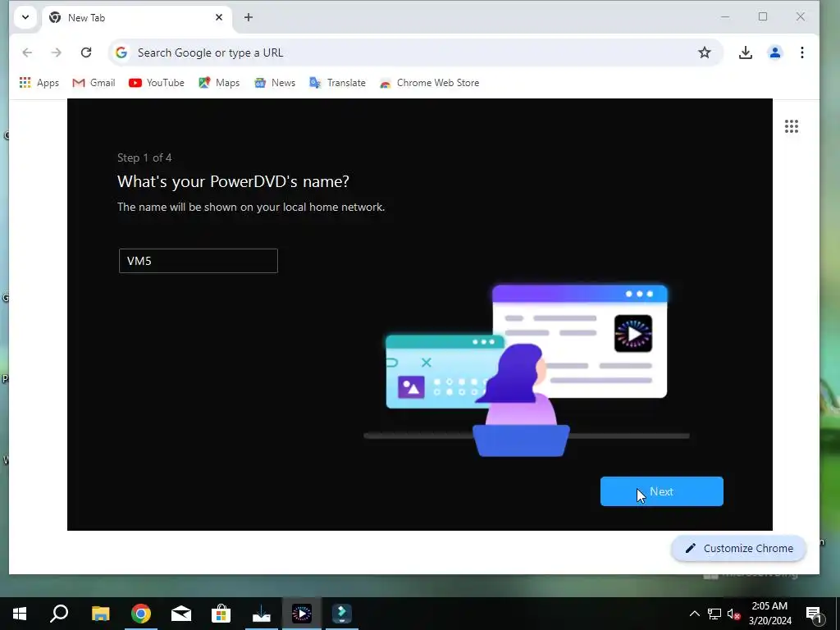Open YouTube bookmark
Viewport: 840px width, 630px height.
157,83
